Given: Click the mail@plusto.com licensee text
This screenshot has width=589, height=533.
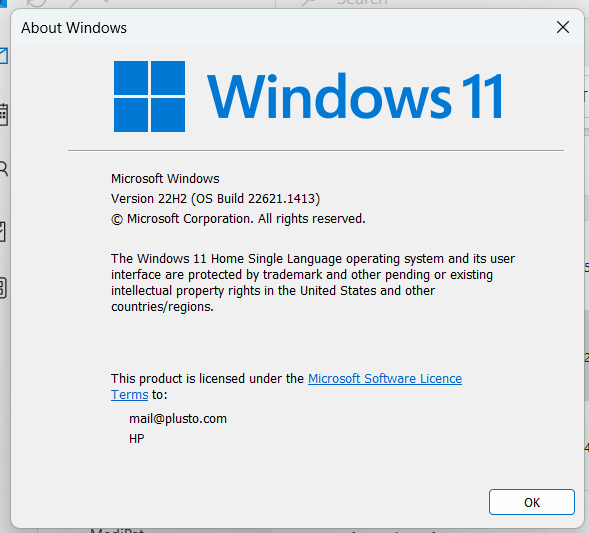Looking at the screenshot, I should coord(178,418).
